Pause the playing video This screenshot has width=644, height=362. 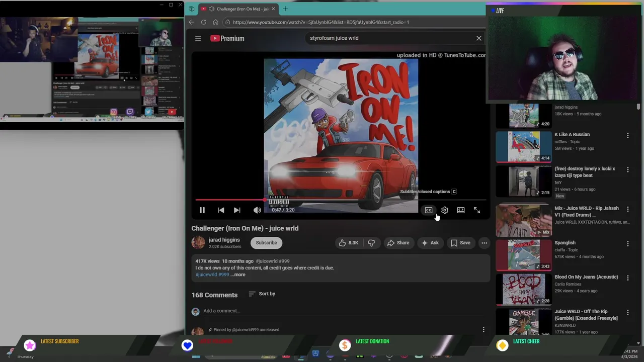pos(202,210)
